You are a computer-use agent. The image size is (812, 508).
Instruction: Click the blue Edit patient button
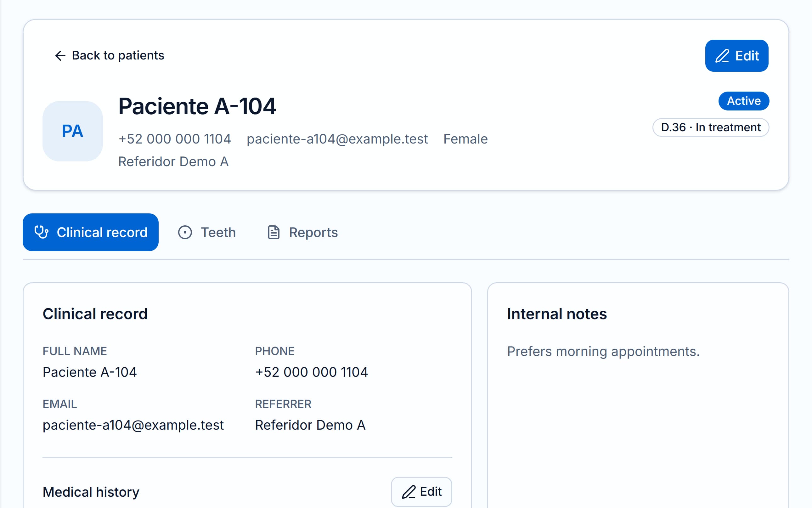(736, 56)
